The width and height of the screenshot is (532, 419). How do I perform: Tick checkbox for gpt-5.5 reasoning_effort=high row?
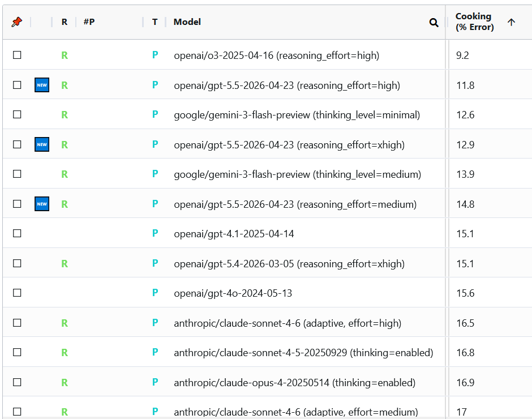tap(17, 85)
